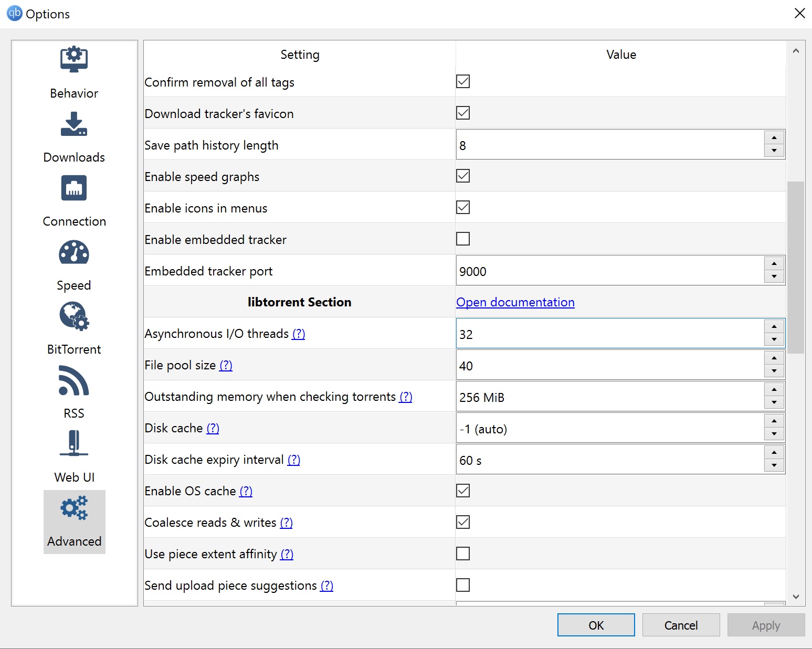
Task: Toggle Coalesce reads & writes
Action: point(463,522)
